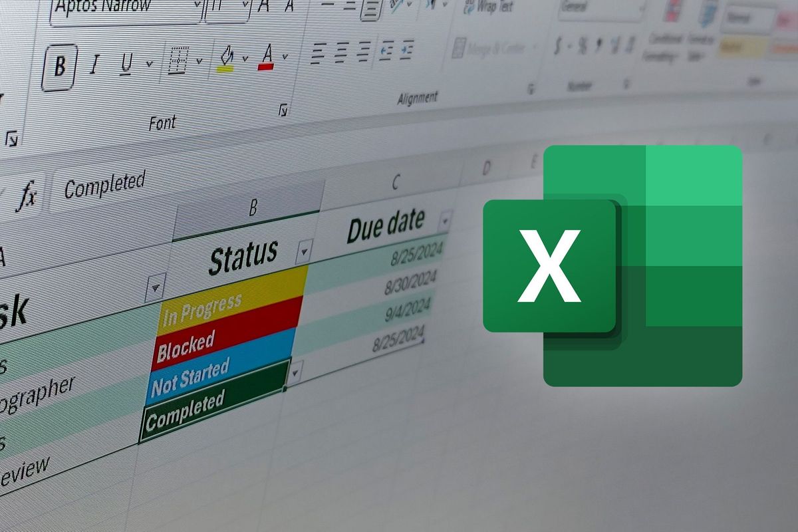Toggle Italic formatting
Image resolution: width=798 pixels, height=532 pixels.
click(94, 66)
